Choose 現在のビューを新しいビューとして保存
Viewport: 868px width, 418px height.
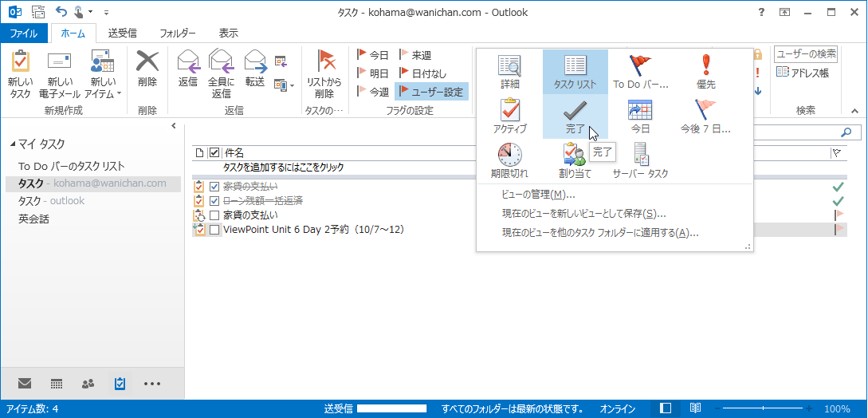[583, 214]
